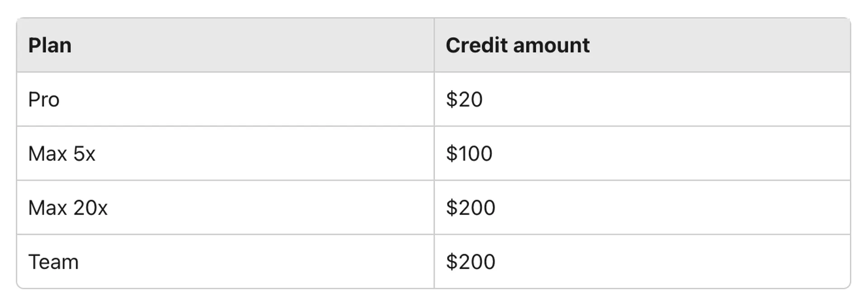Click the "5x" text in Max 5x
The image size is (868, 300).
(84, 154)
